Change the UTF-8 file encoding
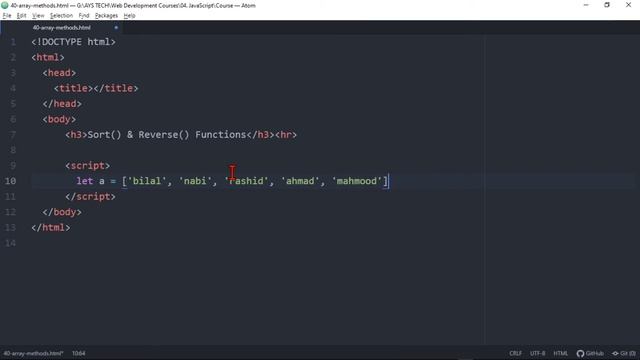The width and height of the screenshot is (640, 360). pos(538,353)
